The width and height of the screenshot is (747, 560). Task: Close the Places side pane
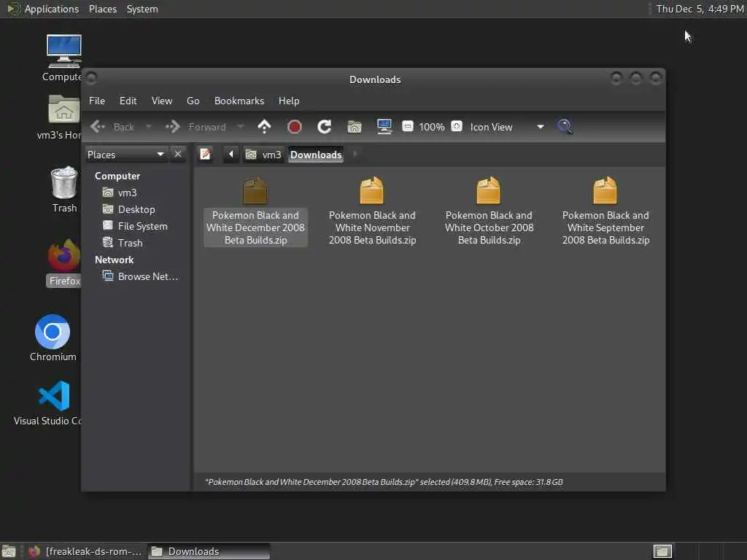point(178,155)
